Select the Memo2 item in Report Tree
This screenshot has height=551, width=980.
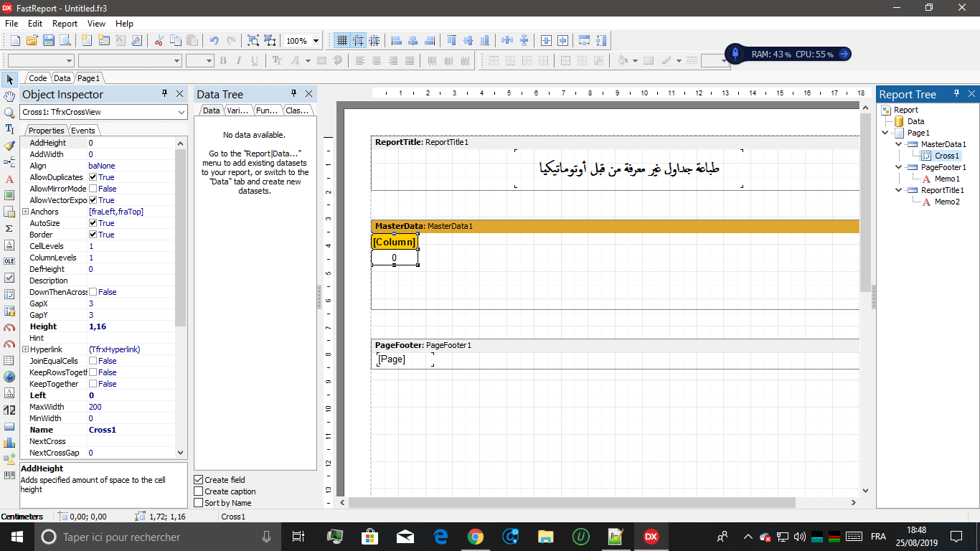947,202
